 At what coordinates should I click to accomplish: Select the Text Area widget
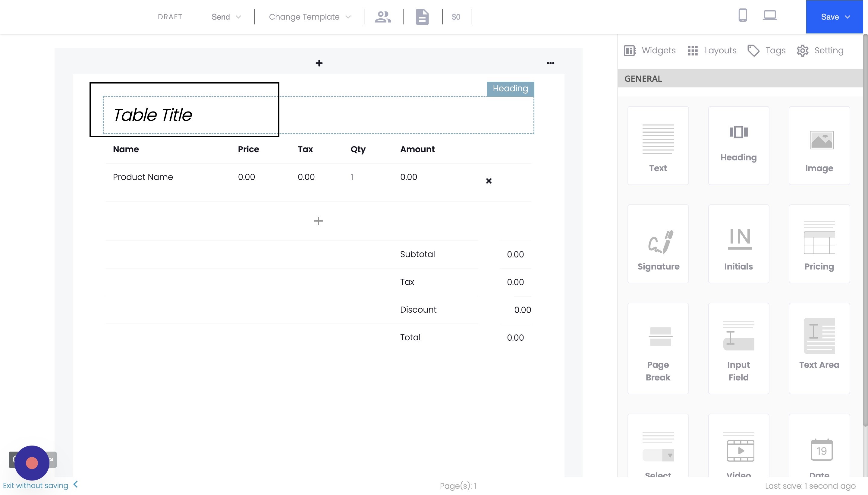click(819, 348)
